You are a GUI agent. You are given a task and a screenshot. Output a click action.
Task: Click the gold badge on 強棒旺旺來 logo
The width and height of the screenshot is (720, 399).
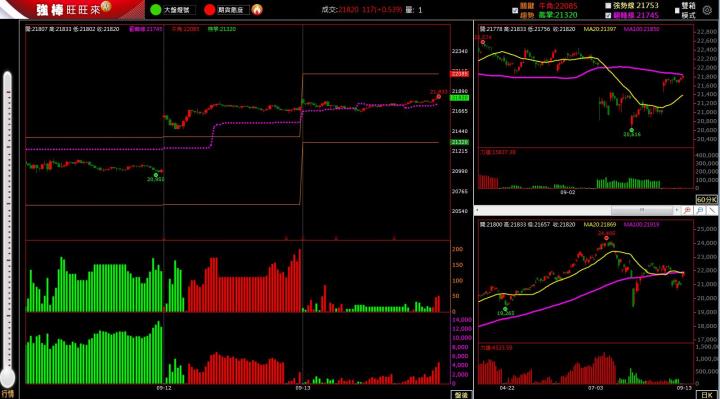pyautogui.click(x=106, y=6)
